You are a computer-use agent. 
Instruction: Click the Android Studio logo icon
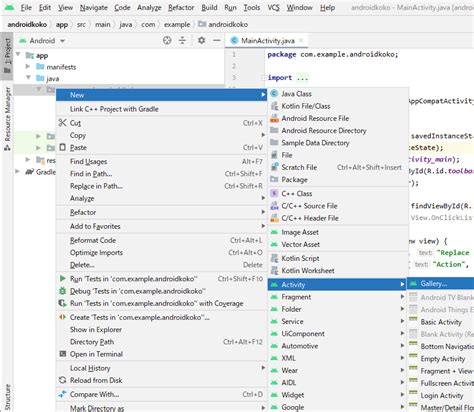tap(10, 7)
